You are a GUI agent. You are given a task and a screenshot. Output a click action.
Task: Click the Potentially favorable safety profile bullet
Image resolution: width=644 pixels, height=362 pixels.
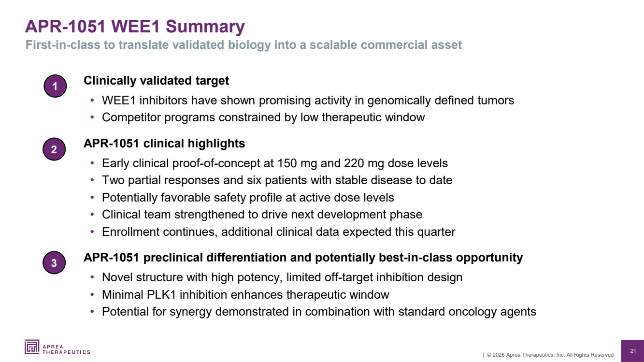[x=248, y=198]
